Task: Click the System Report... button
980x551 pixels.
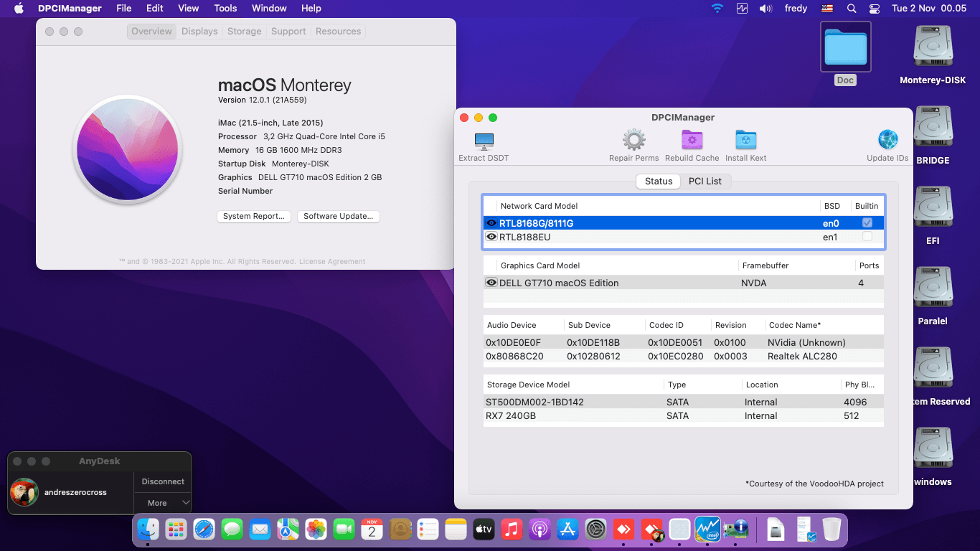Action: 253,216
